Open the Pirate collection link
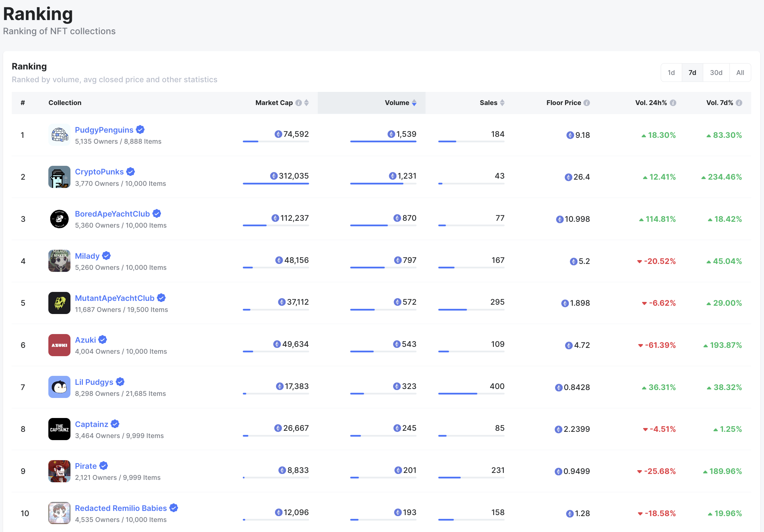 coord(86,466)
